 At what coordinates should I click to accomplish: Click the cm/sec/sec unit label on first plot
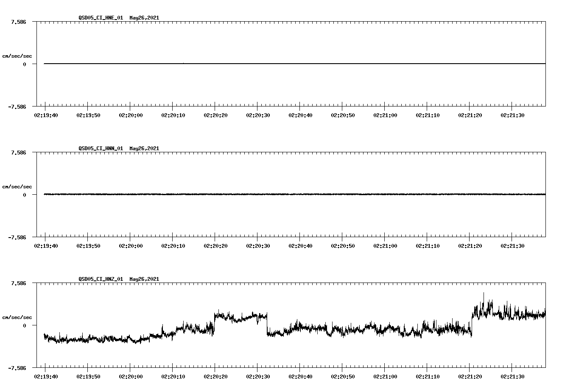[17, 55]
